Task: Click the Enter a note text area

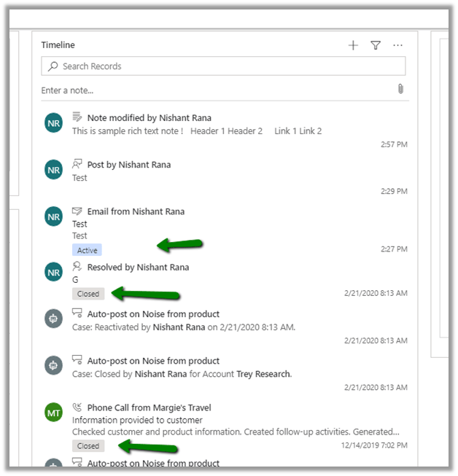Action: (x=211, y=90)
